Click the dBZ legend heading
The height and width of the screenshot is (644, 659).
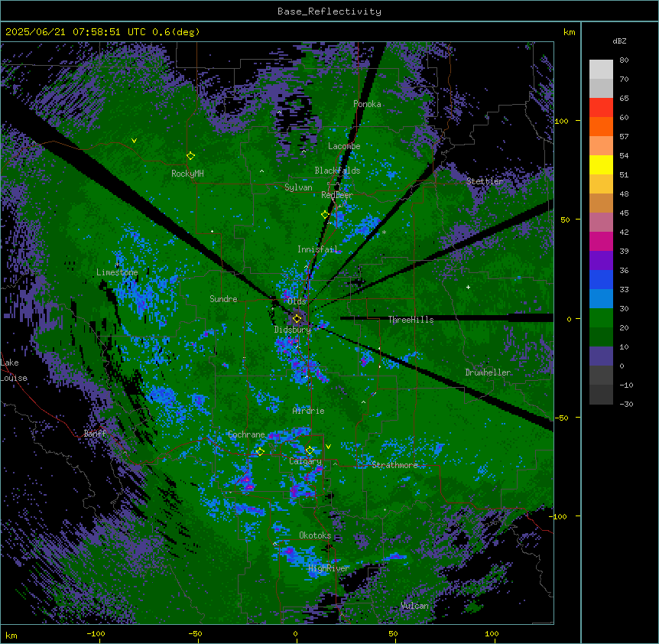[619, 41]
